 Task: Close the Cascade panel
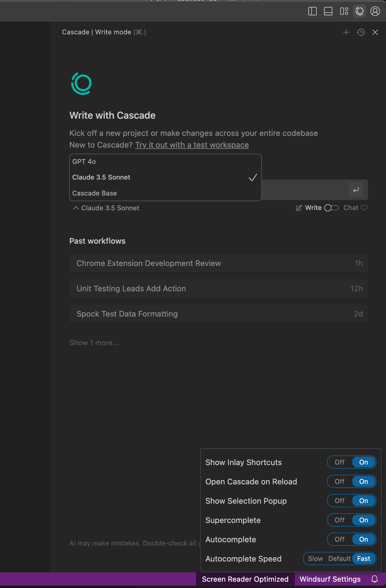[x=375, y=32]
